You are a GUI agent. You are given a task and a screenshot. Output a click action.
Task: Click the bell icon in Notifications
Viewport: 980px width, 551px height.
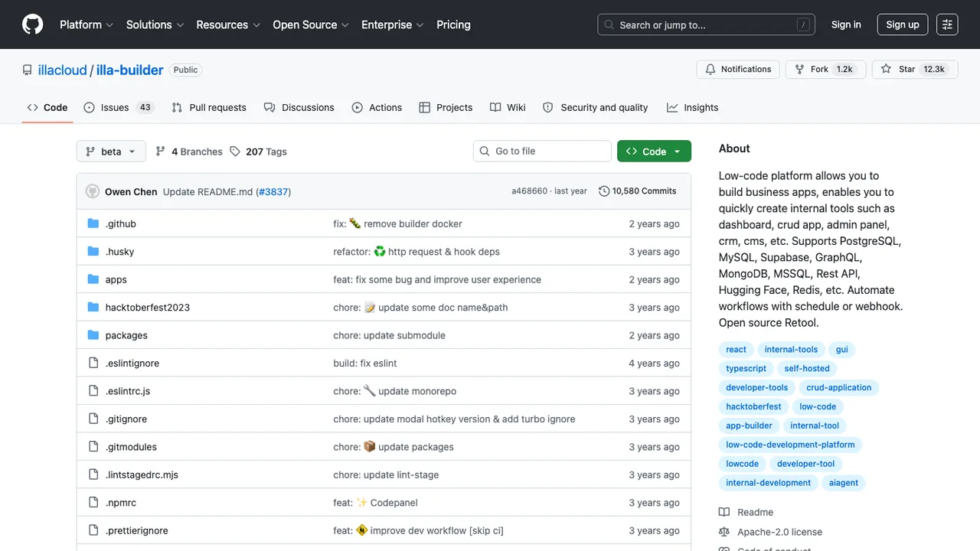(x=710, y=69)
